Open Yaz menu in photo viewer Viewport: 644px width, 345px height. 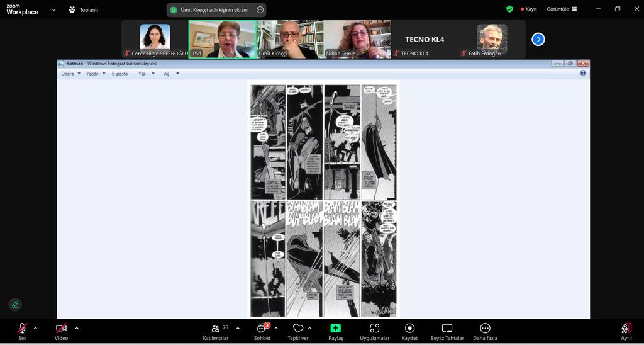click(x=146, y=74)
